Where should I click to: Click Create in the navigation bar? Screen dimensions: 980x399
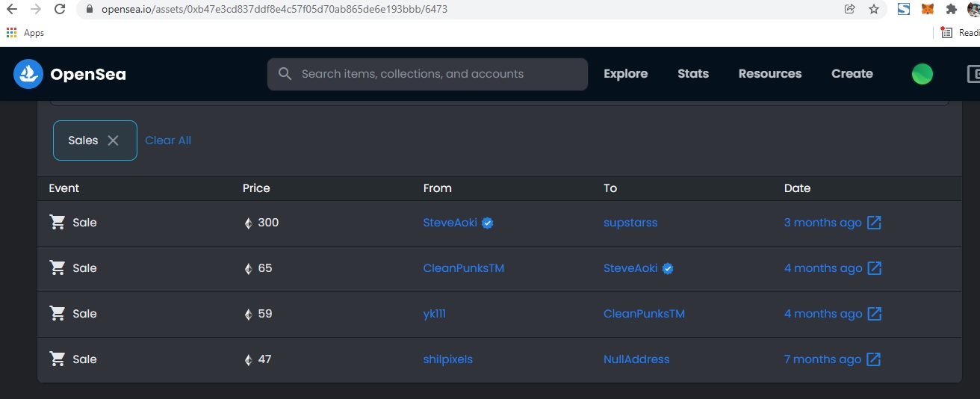tap(852, 74)
